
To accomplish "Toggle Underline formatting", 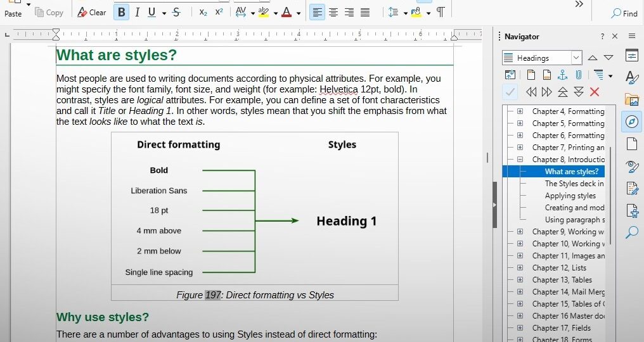I will 152,12.
